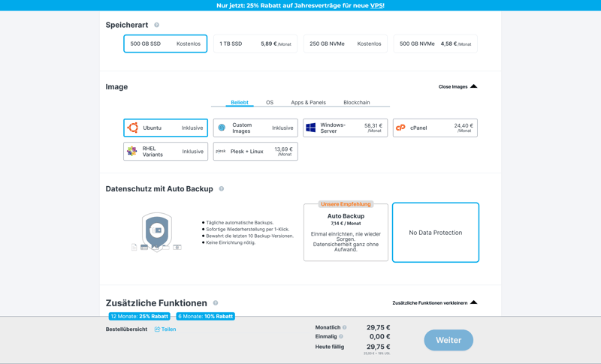Select the No Data Protection option
This screenshot has height=364, width=601.
coord(436,233)
